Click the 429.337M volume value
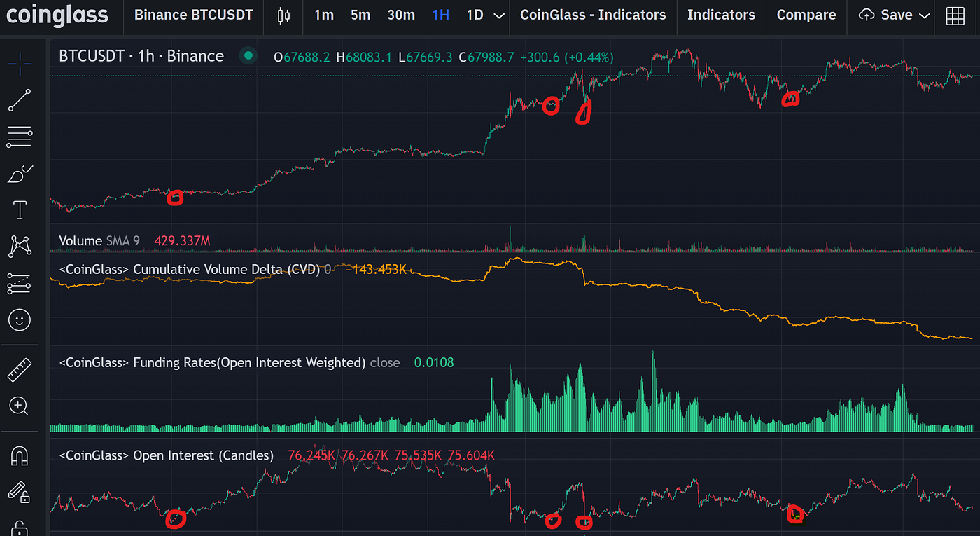The height and width of the screenshot is (536, 980). pyautogui.click(x=182, y=241)
